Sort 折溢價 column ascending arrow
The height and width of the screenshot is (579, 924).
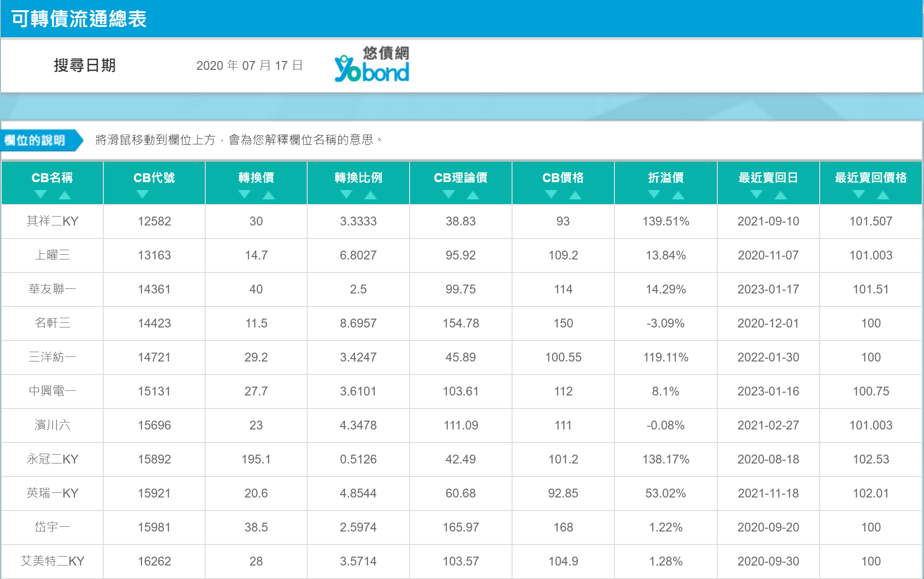678,195
